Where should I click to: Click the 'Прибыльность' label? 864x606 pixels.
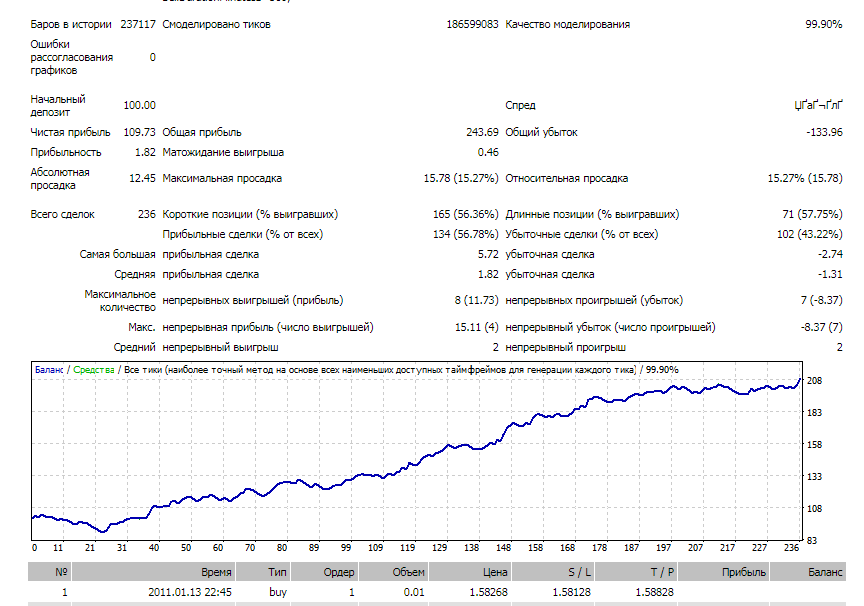tap(66, 153)
